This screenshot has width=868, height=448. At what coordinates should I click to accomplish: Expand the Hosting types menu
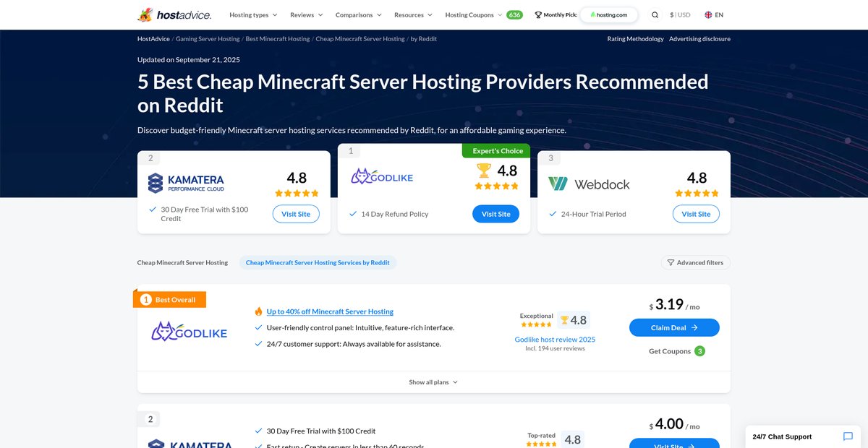click(x=252, y=14)
